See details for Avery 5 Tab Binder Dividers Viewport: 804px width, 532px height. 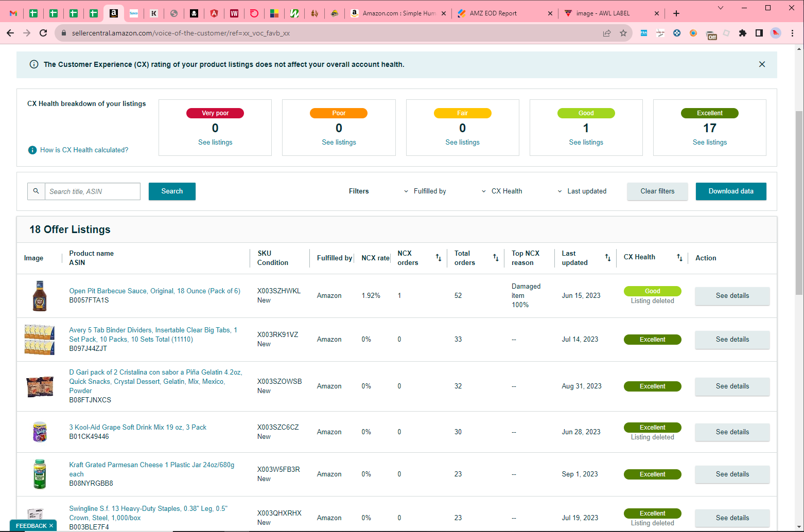pyautogui.click(x=732, y=340)
